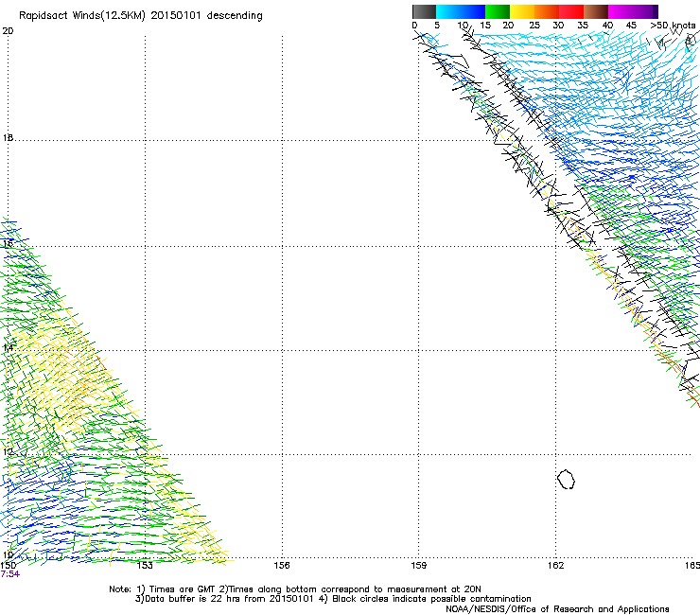Click the '>50 knots' legend label
Screen dimensions: 700x615
(673, 26)
